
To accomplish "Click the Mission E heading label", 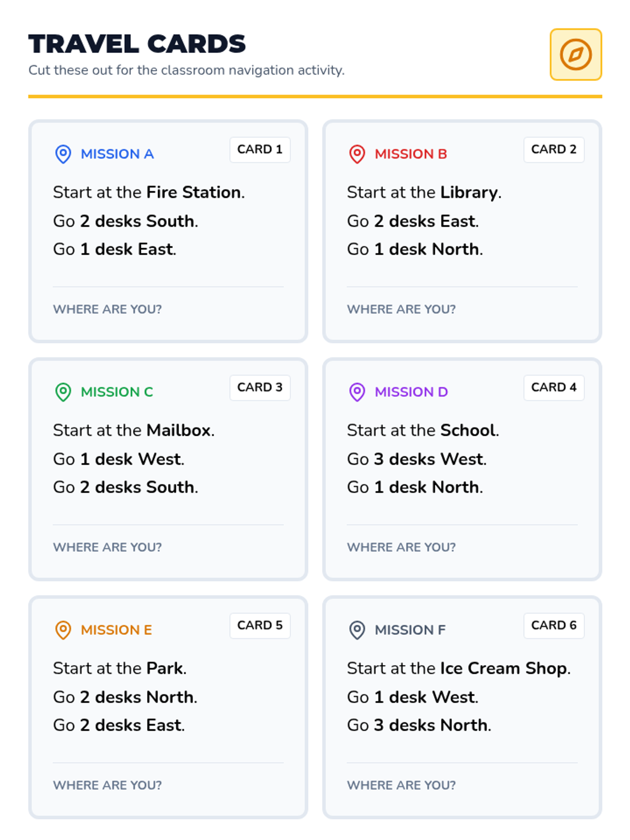I will tap(117, 629).
